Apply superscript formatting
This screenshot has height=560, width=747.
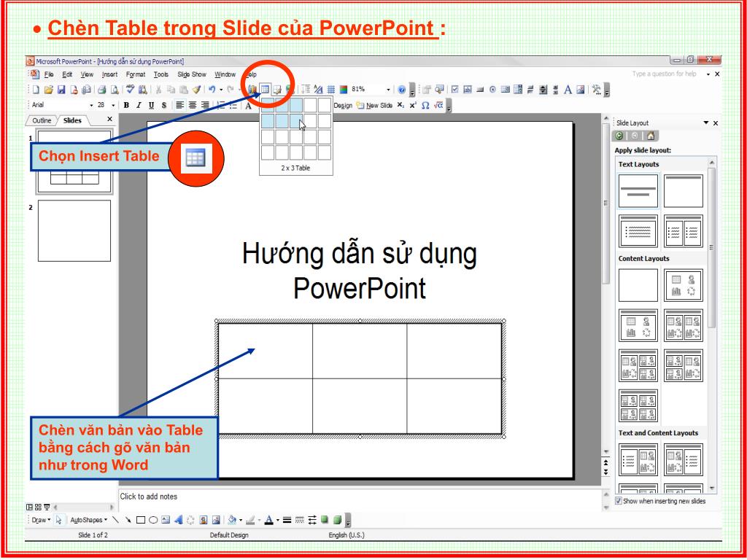413,105
